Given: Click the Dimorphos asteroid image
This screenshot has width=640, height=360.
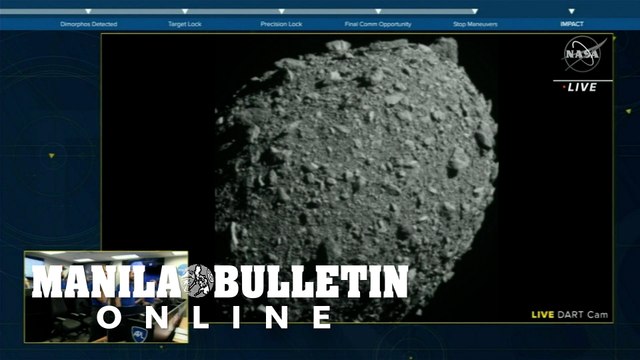Looking at the screenshot, I should click(356, 179).
